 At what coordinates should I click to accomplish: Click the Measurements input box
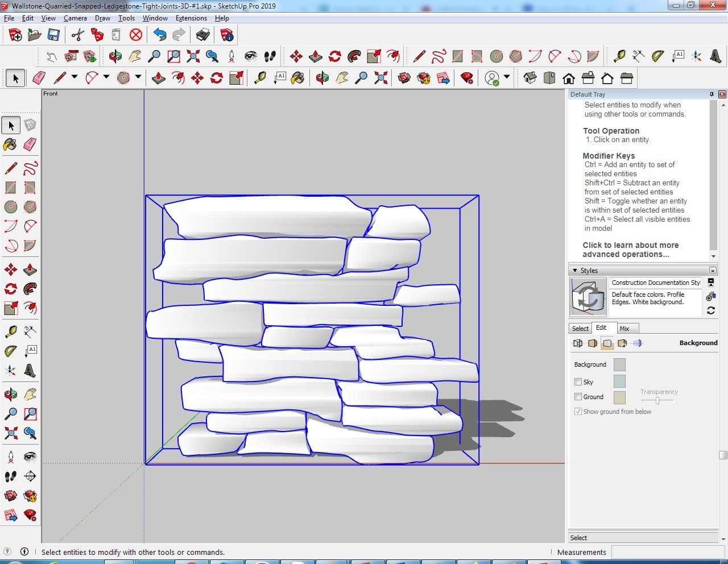[x=668, y=552]
